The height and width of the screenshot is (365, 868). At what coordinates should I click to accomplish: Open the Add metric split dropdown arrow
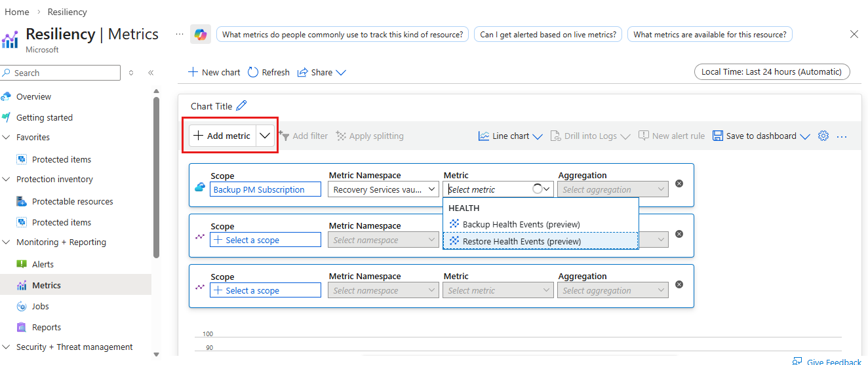pos(265,136)
